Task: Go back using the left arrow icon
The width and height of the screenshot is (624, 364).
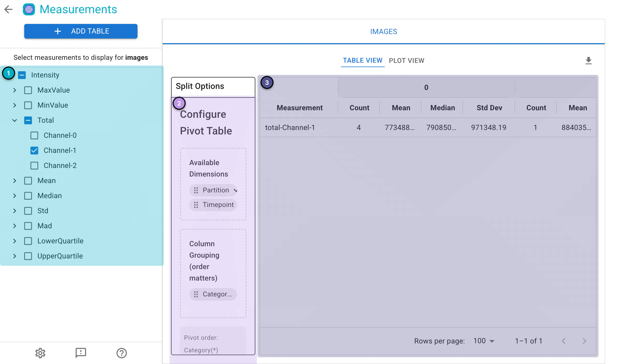Action: 9,9
